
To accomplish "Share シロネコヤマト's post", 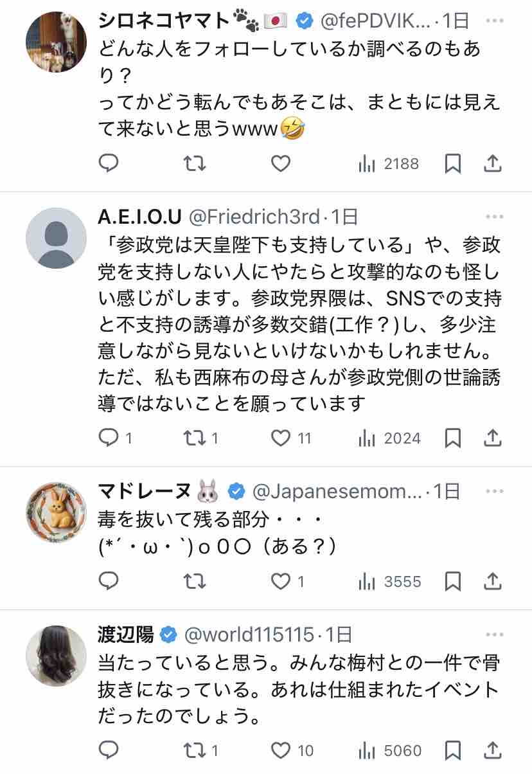I will 492,164.
